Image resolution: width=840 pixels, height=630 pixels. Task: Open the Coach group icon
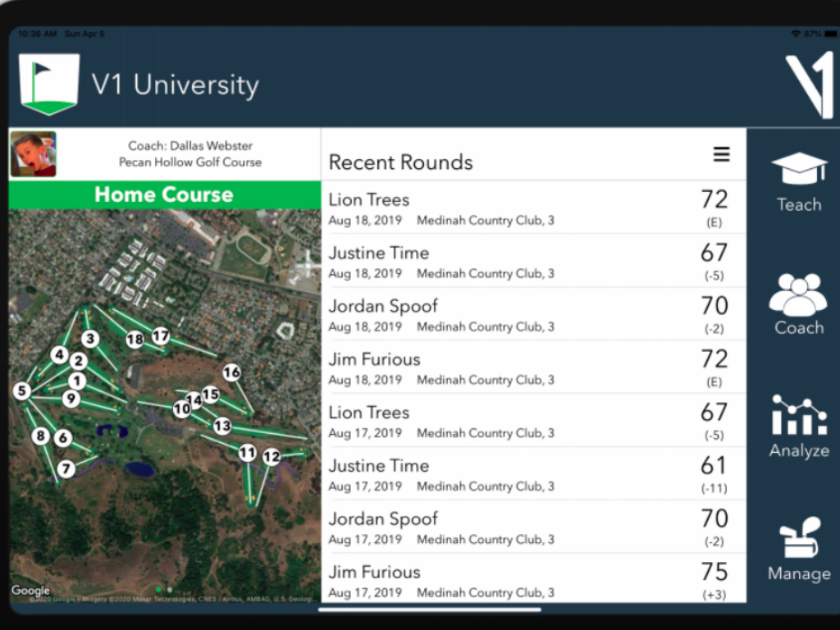click(x=798, y=294)
